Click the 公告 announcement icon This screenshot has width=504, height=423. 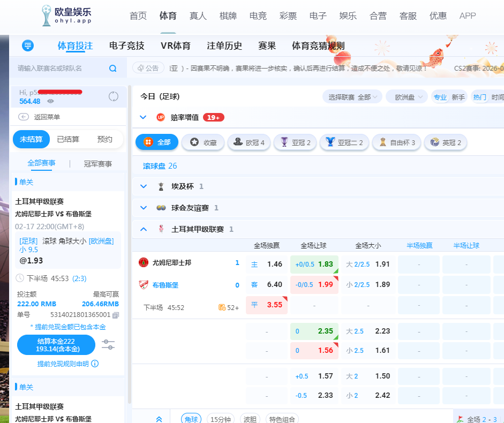tap(141, 68)
